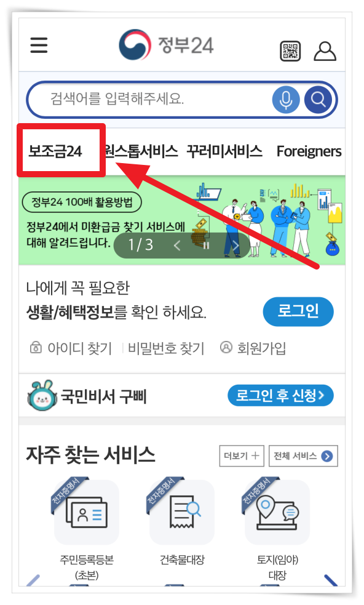This screenshot has width=364, height=605.
Task: Pause the banner slideshow
Action: point(207,246)
